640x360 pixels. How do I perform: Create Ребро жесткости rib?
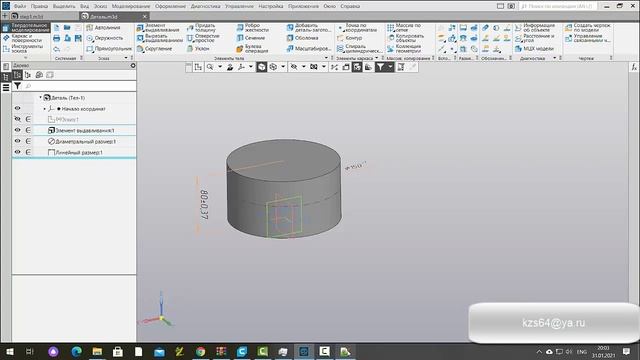pos(253,27)
